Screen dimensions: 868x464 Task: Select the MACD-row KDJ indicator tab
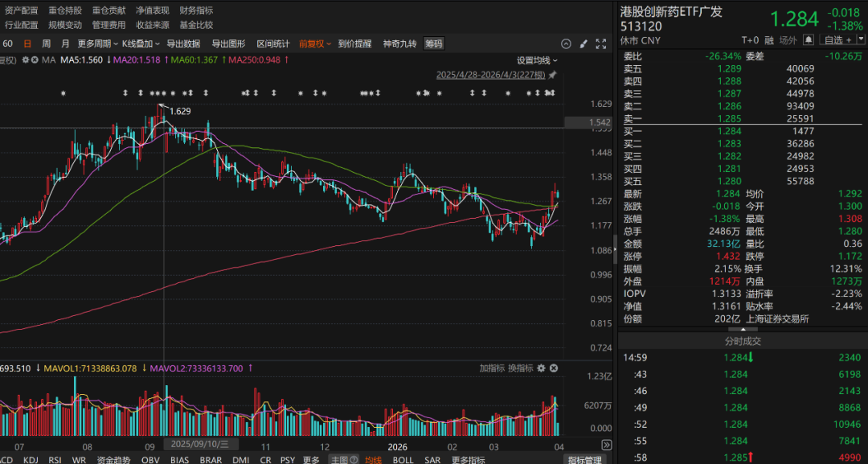point(32,460)
